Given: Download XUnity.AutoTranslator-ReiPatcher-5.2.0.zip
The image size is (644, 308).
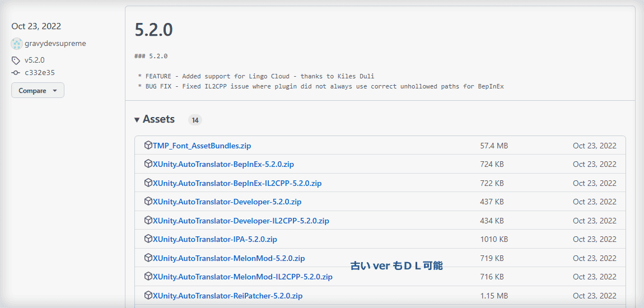Looking at the screenshot, I should tap(228, 296).
